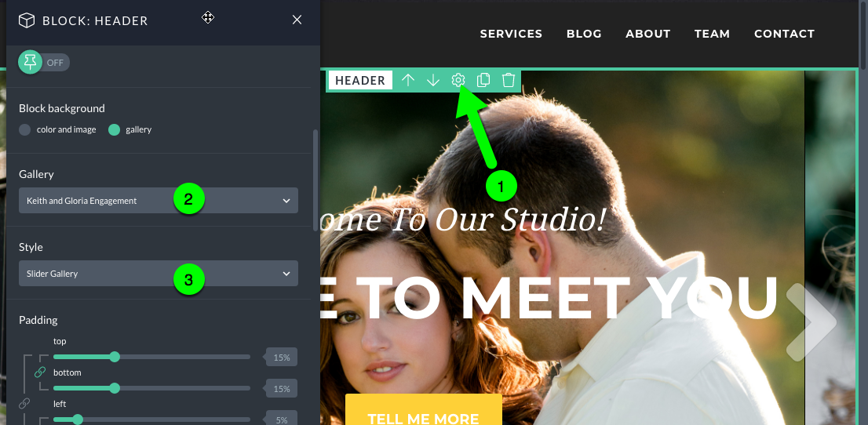Click the Padding section label
This screenshot has width=868, height=425.
pos(38,320)
